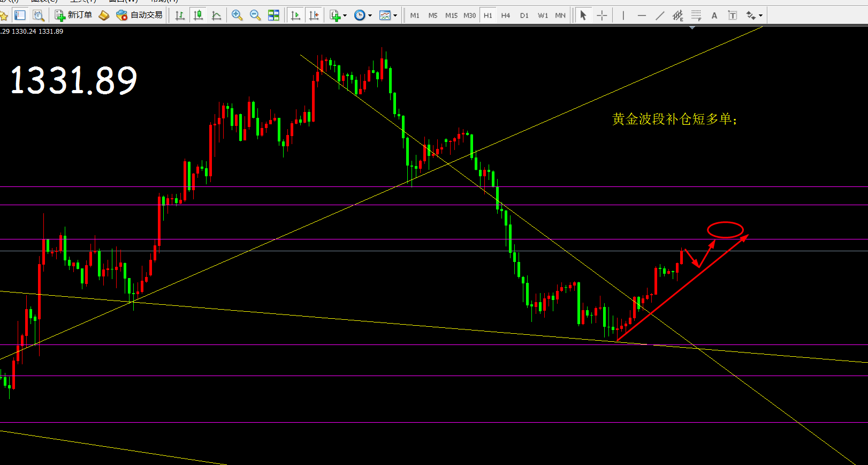Toggle chart auto scroll
The width and height of the screenshot is (868, 465).
click(295, 15)
